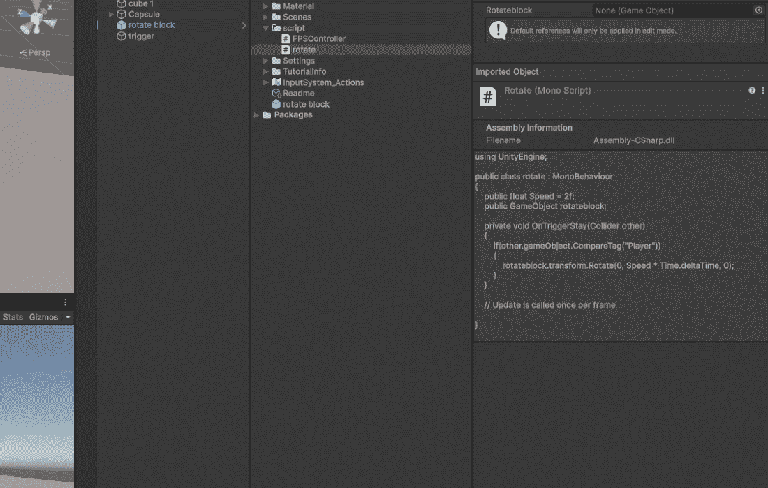Viewport: 768px width, 488px height.
Task: Click the rotate script icon
Action: (286, 49)
